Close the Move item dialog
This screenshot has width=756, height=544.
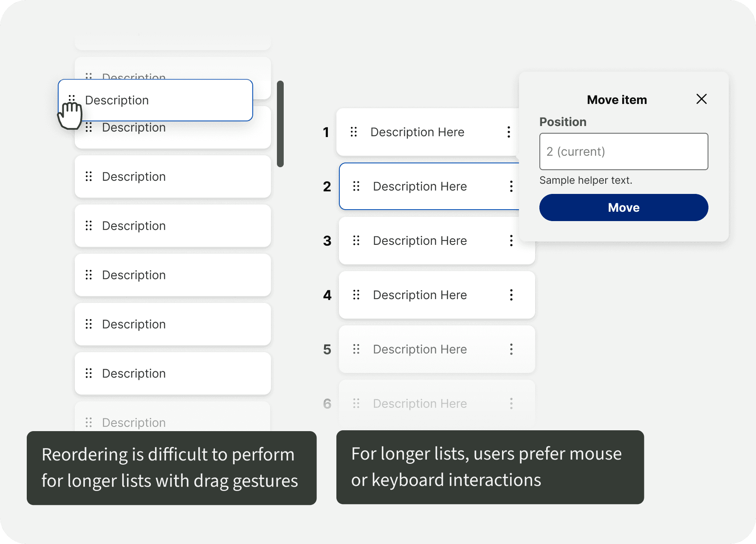click(x=701, y=99)
